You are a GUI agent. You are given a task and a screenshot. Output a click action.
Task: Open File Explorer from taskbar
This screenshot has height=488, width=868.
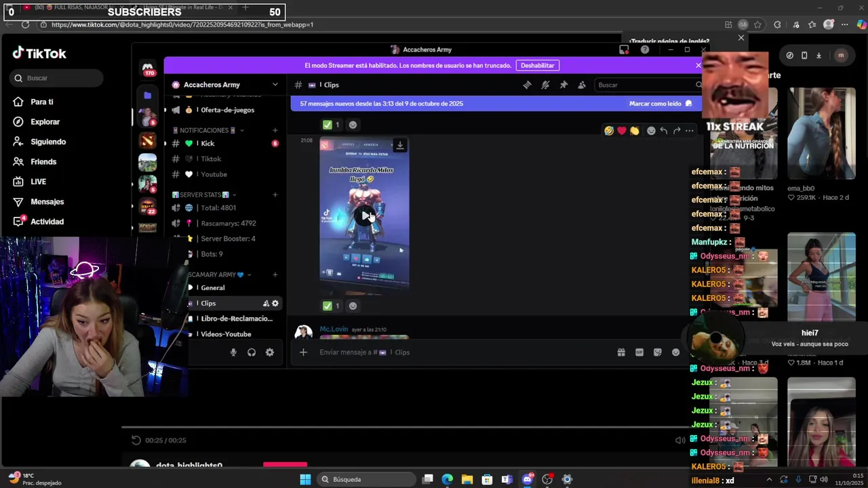click(467, 479)
